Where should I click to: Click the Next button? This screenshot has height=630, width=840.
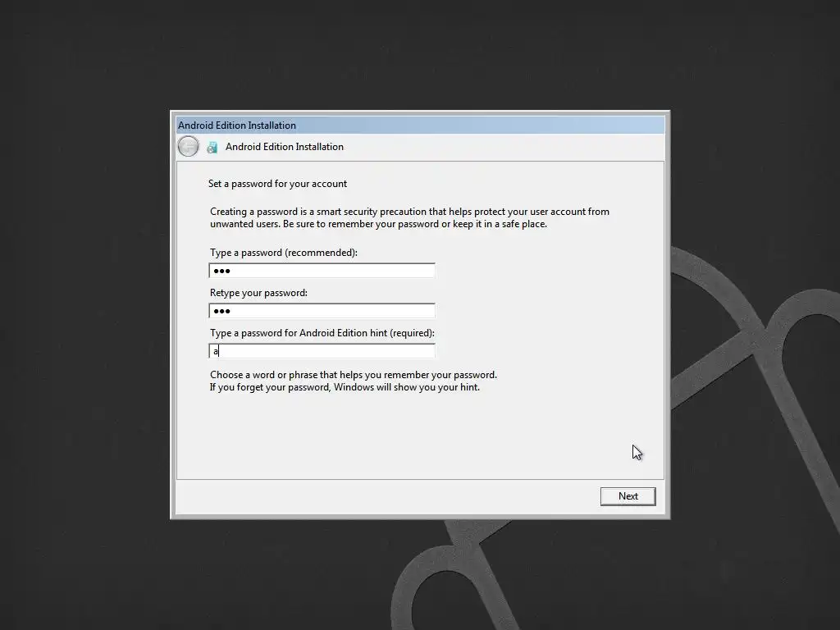click(628, 496)
